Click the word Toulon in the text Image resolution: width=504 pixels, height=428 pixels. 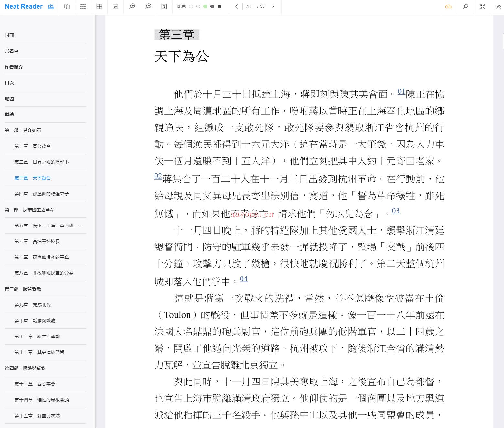tap(177, 315)
